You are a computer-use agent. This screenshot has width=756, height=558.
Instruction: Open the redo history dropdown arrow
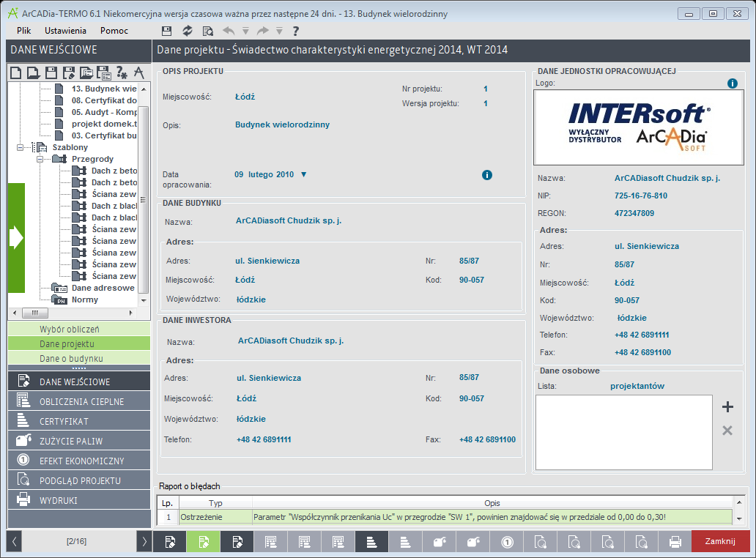tap(279, 31)
